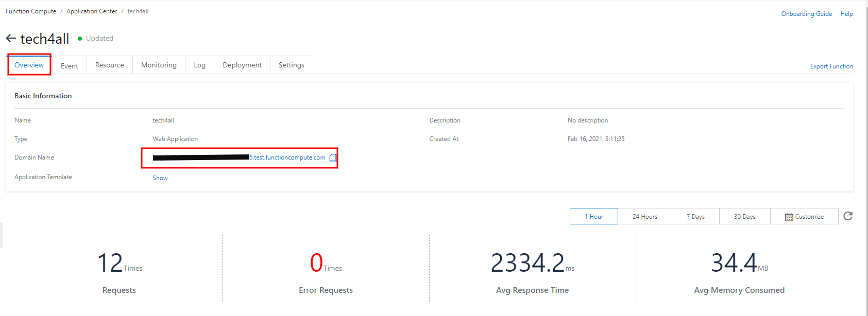Select the 7 Days time range

(695, 217)
